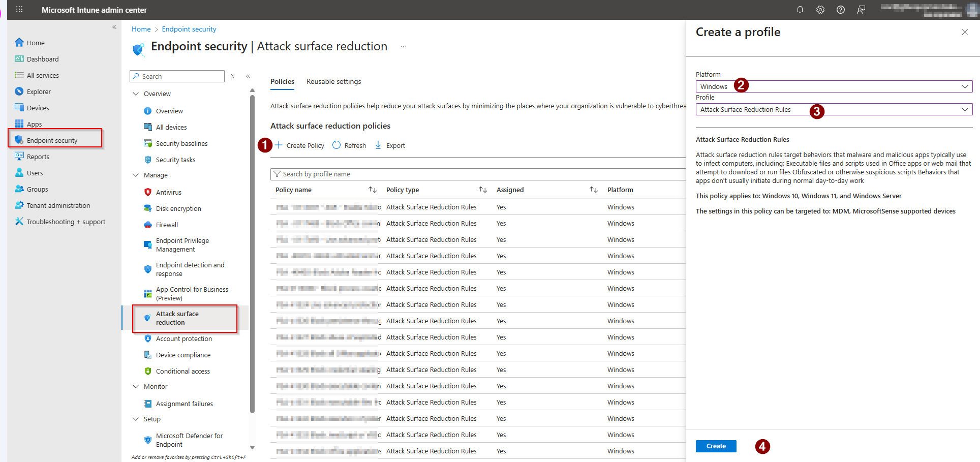The width and height of the screenshot is (980, 462).
Task: Collapse the Endpoint security menu double chevron
Action: (248, 76)
